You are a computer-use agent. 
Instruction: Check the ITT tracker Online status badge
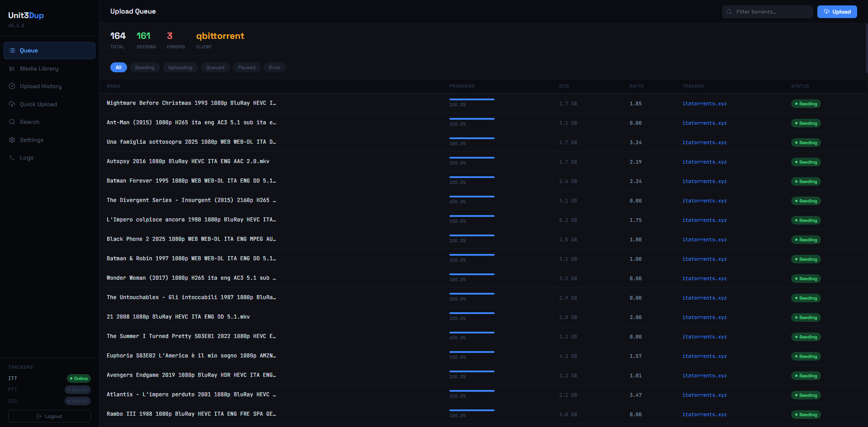pos(79,378)
